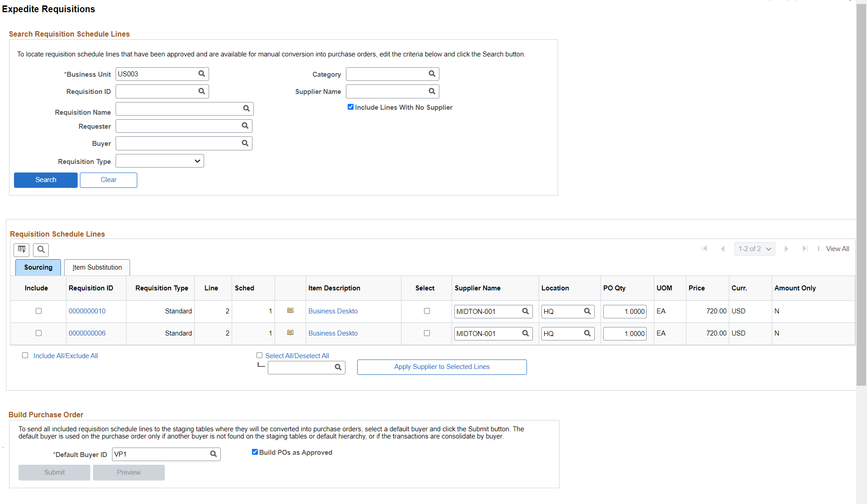Disable Build POs as Approved

click(x=255, y=452)
